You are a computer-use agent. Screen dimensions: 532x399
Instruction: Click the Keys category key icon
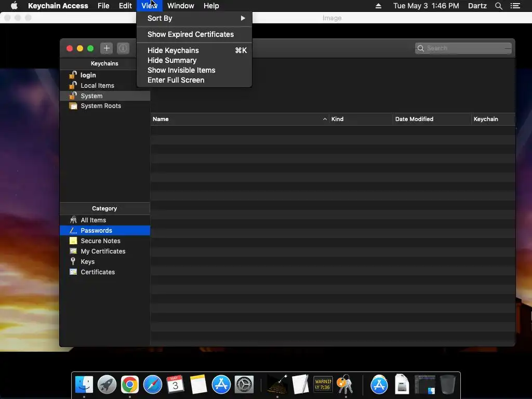[x=73, y=261]
